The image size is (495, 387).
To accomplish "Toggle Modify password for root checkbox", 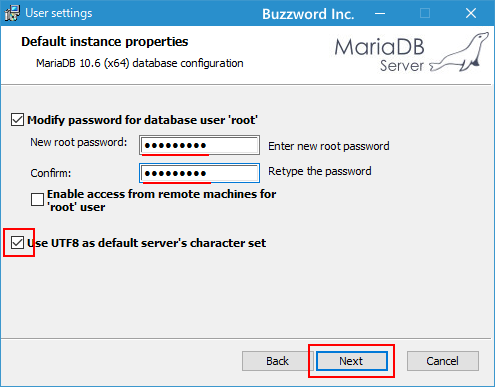I will coord(17,120).
